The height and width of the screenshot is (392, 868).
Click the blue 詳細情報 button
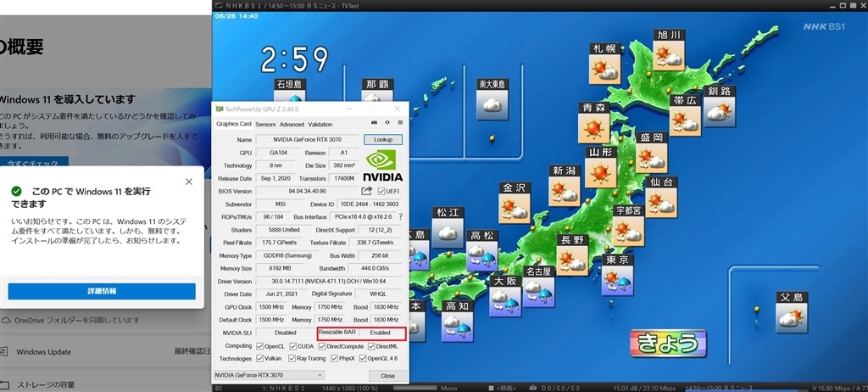102,291
